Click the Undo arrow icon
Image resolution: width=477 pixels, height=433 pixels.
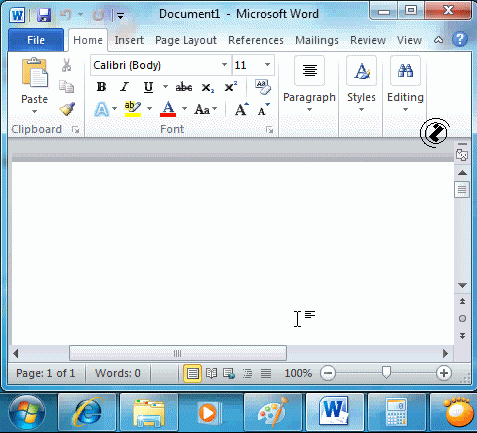[65, 15]
